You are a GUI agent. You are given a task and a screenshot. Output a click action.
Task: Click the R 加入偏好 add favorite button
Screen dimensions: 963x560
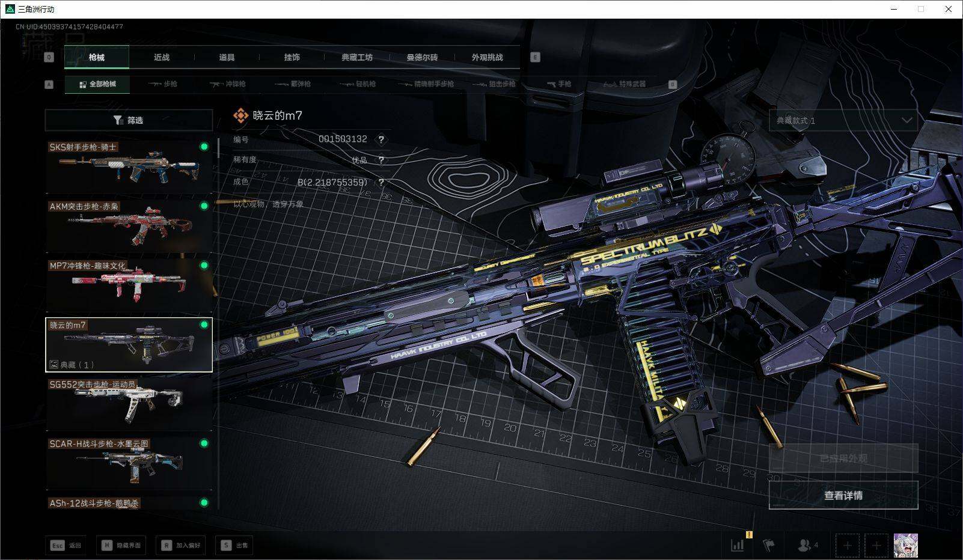coord(181,545)
